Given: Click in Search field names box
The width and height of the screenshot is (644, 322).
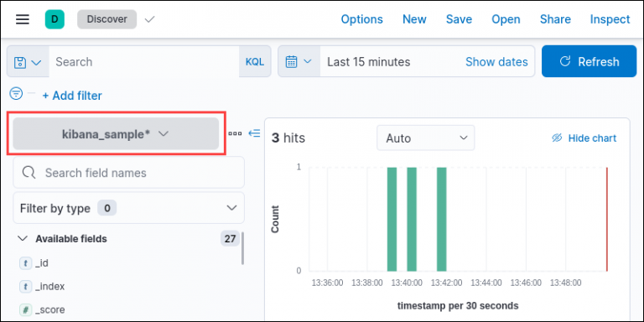Looking at the screenshot, I should (x=128, y=173).
